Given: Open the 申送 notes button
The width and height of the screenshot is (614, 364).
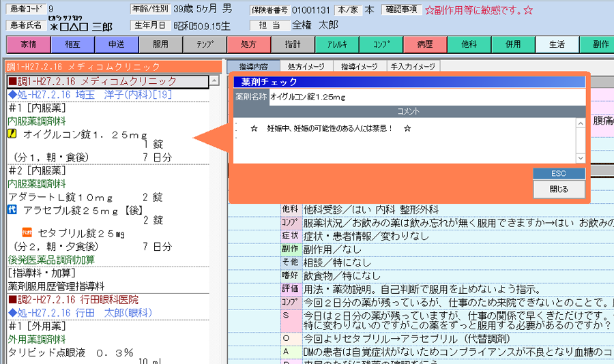Looking at the screenshot, I should (x=116, y=44).
